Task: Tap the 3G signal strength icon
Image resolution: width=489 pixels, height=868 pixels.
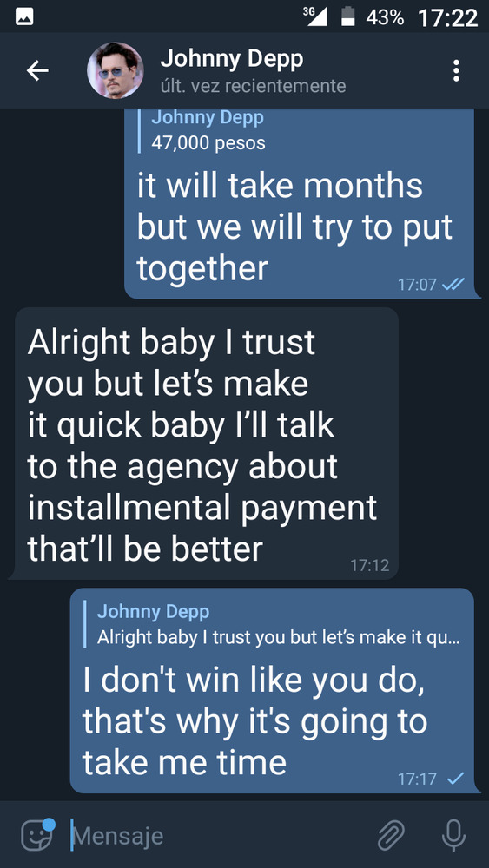Action: (315, 16)
